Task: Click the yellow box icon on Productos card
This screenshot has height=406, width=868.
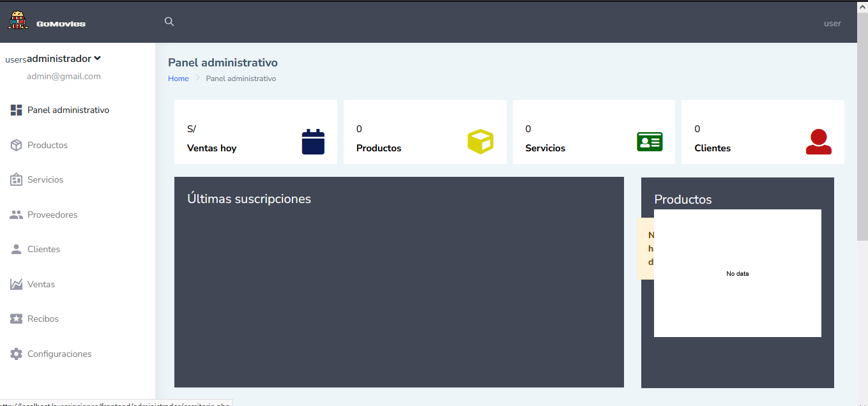Action: [x=480, y=142]
